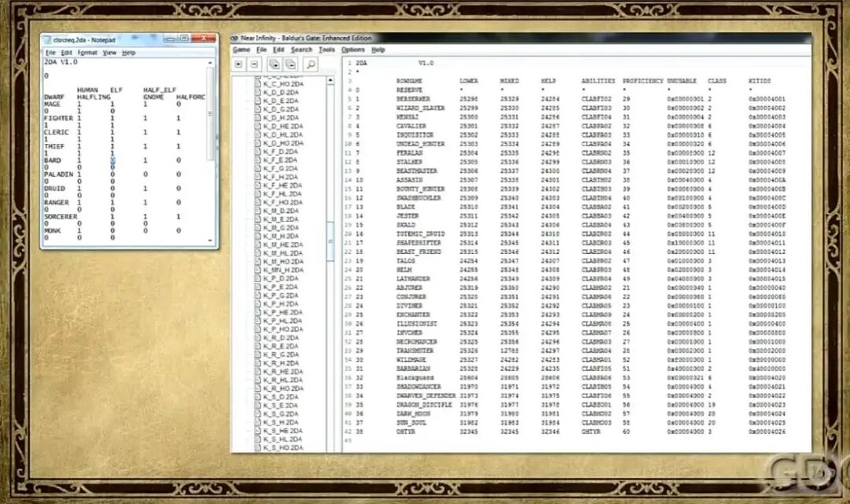Click the SWASHBUCKLER row name
Screen dimensions: 850x504
419,197
